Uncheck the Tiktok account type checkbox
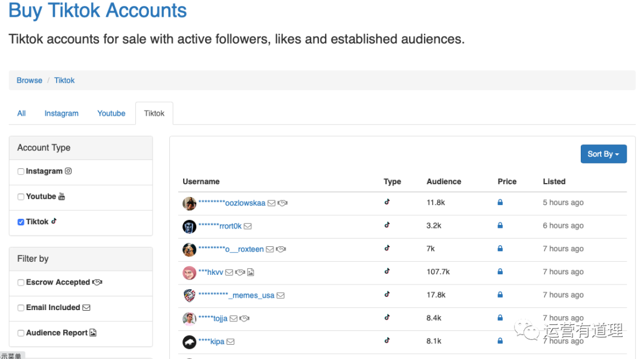Screen dimensions: 644x359 coord(21,222)
